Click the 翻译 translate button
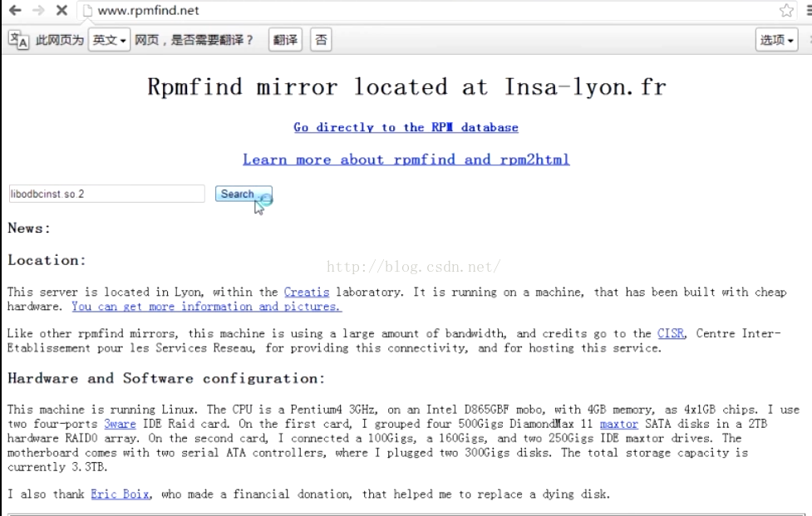The width and height of the screenshot is (812, 516). [x=285, y=40]
